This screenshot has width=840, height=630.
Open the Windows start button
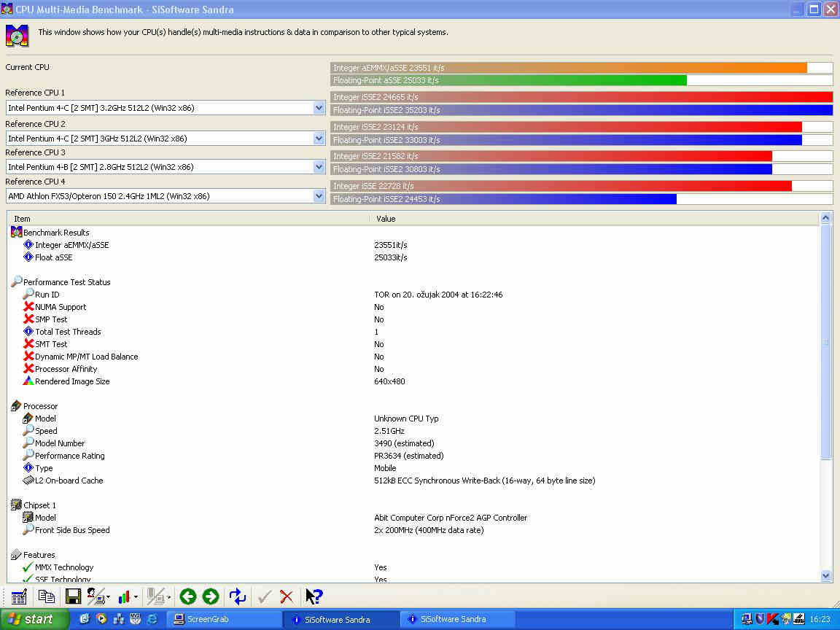[x=34, y=619]
